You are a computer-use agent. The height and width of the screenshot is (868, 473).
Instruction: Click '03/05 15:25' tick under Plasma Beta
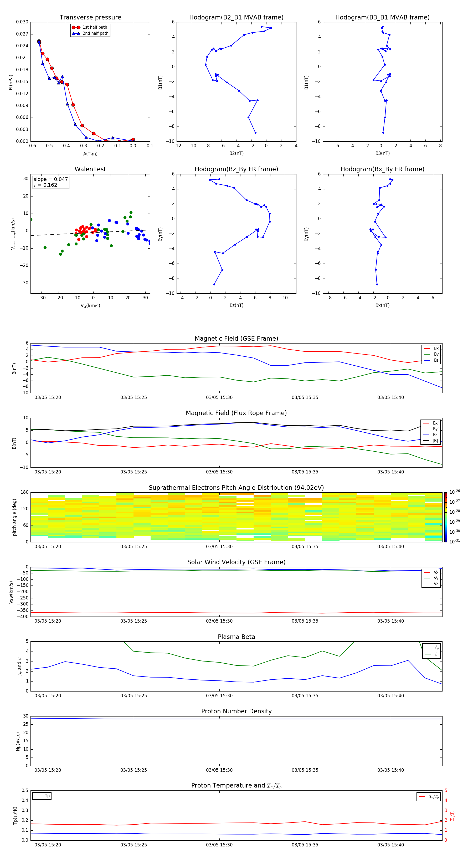tap(134, 696)
